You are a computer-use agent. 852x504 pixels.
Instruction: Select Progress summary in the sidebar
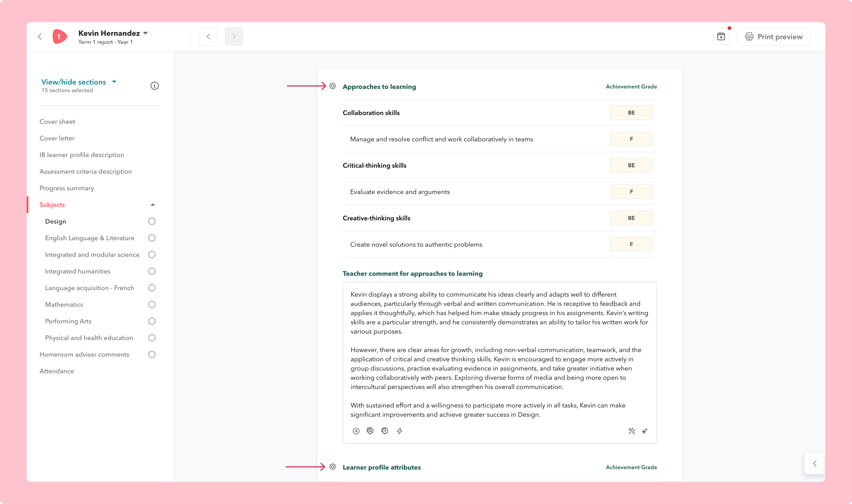click(x=67, y=188)
